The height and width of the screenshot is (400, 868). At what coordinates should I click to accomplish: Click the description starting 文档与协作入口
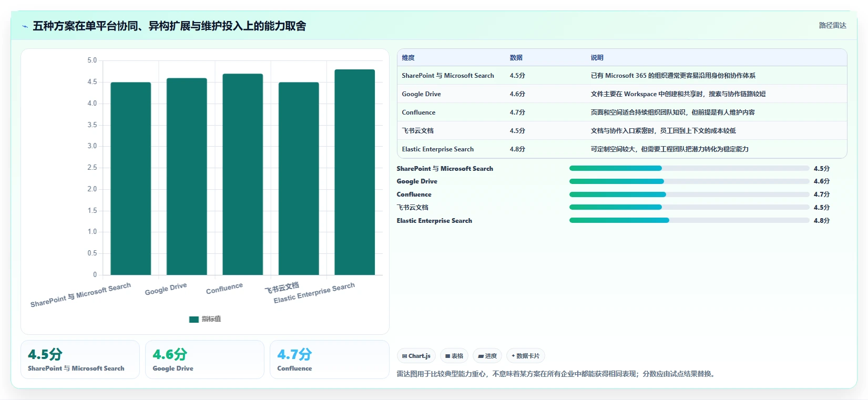663,131
